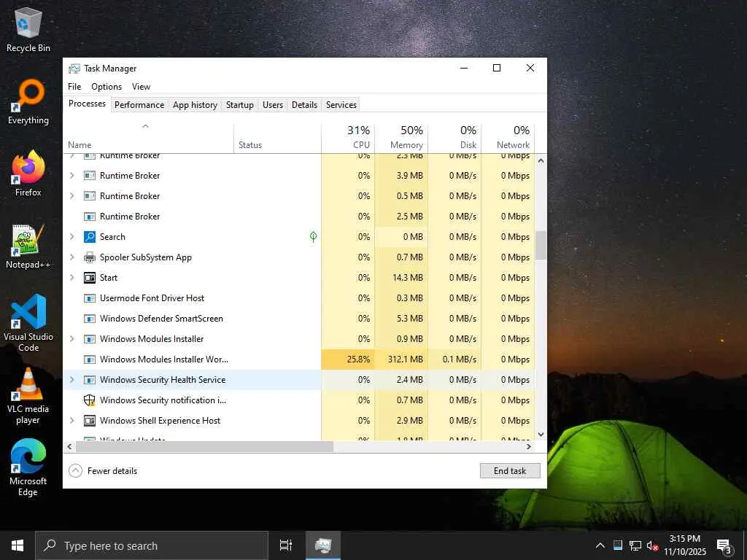Sort processes by Memory column

[x=401, y=138]
